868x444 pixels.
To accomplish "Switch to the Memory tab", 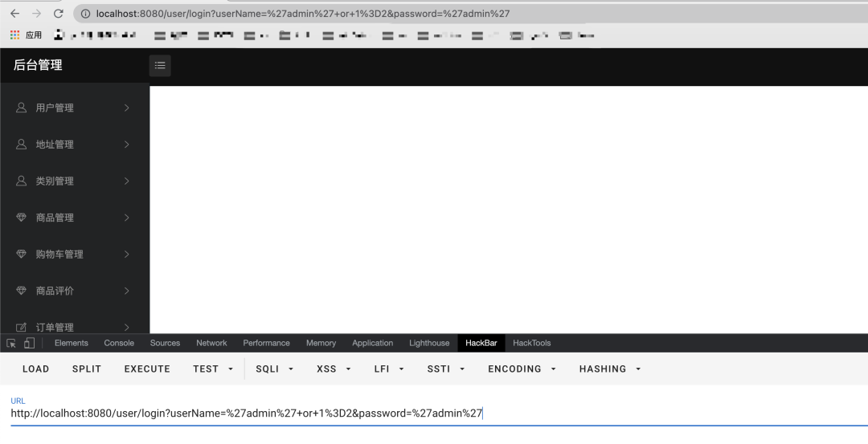I will (321, 343).
